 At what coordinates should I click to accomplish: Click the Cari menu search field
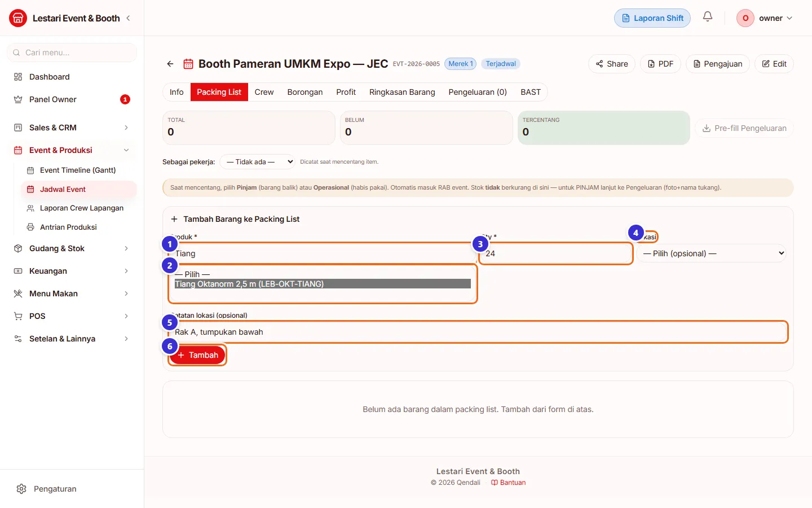72,52
